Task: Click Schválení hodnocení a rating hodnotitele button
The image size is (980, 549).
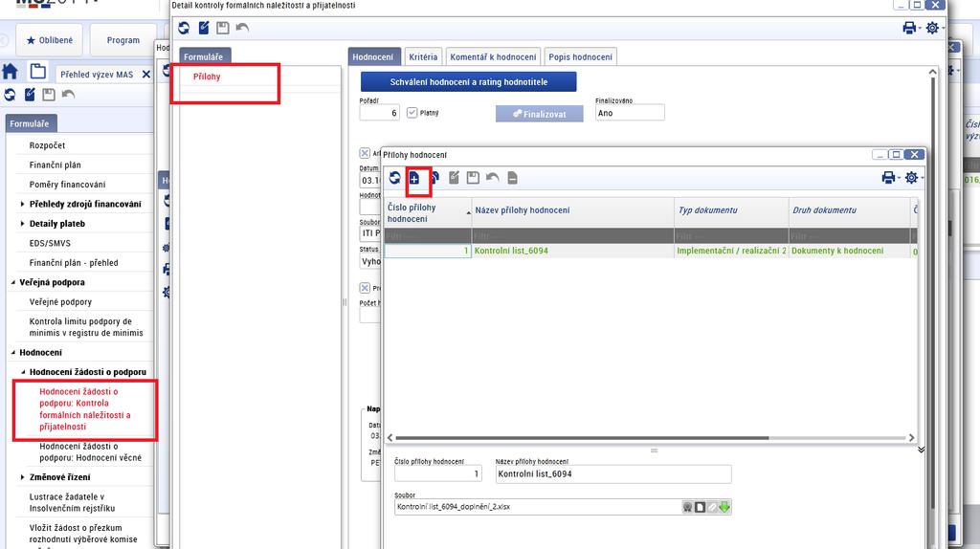Action: [469, 82]
